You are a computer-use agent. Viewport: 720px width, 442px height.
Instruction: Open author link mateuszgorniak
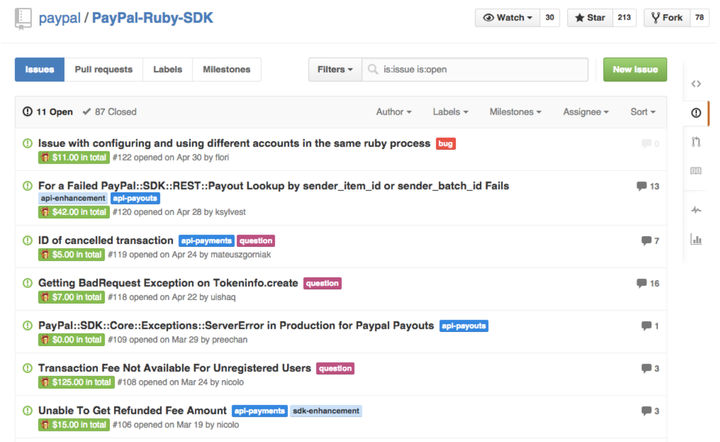(241, 254)
